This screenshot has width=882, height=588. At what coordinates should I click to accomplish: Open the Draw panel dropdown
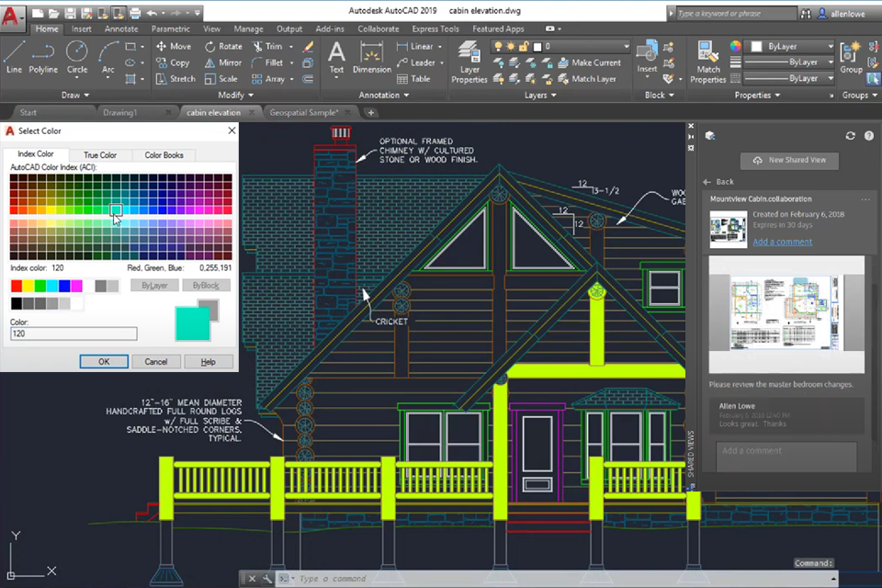point(74,96)
